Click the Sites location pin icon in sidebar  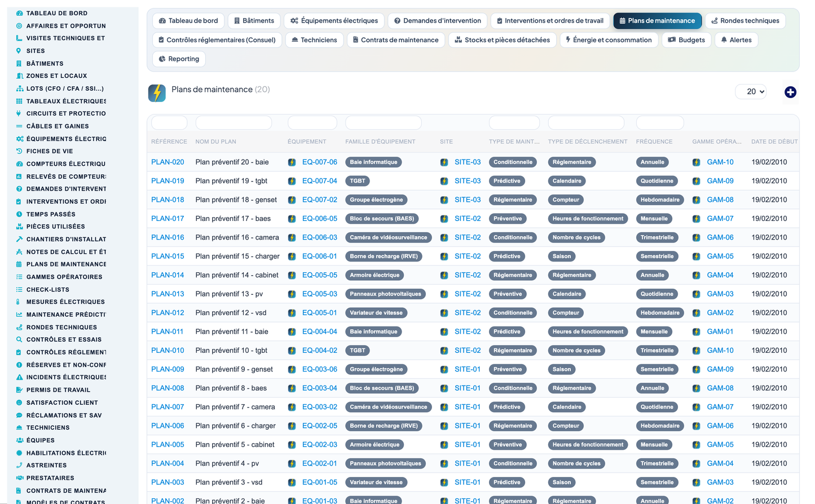19,51
